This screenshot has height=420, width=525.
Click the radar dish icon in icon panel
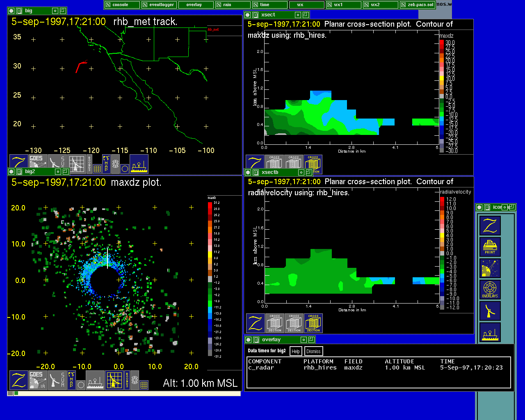[490, 268]
